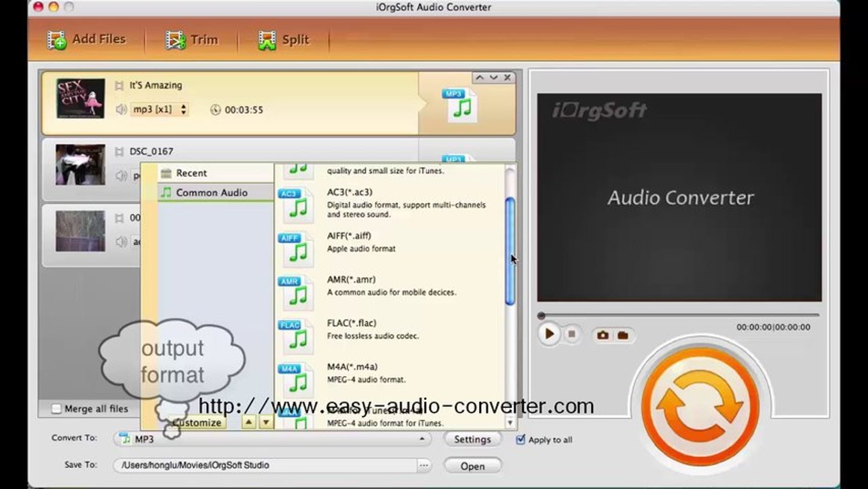Toggle the Merge all files checkbox
Image resolution: width=868 pixels, height=489 pixels.
point(56,409)
